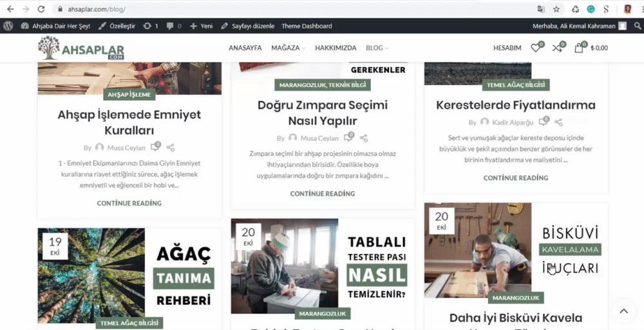Open Merhaba, Ali Kemal Kahraman account menu
The height and width of the screenshot is (330, 644).
[x=579, y=26]
